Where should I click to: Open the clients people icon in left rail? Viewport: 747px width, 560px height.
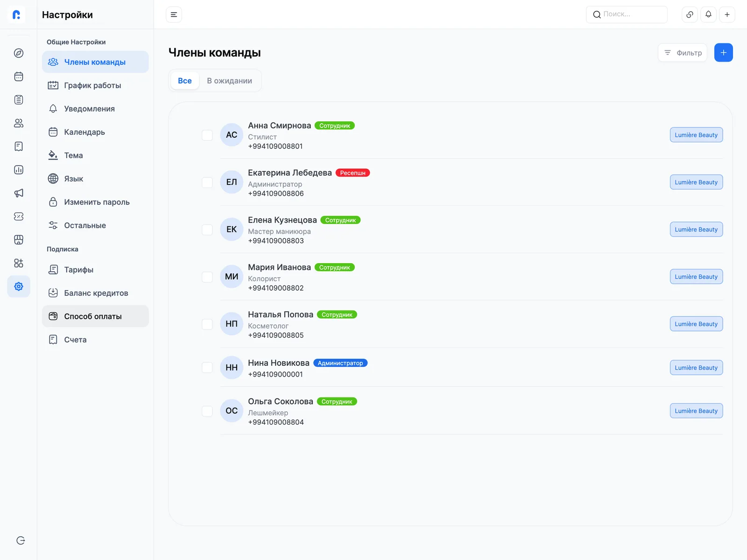(19, 123)
